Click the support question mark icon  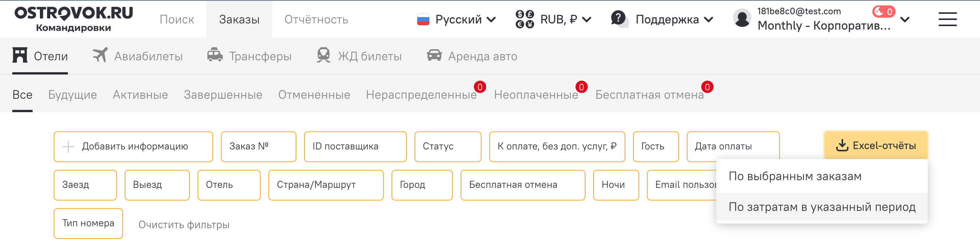pyautogui.click(x=619, y=18)
